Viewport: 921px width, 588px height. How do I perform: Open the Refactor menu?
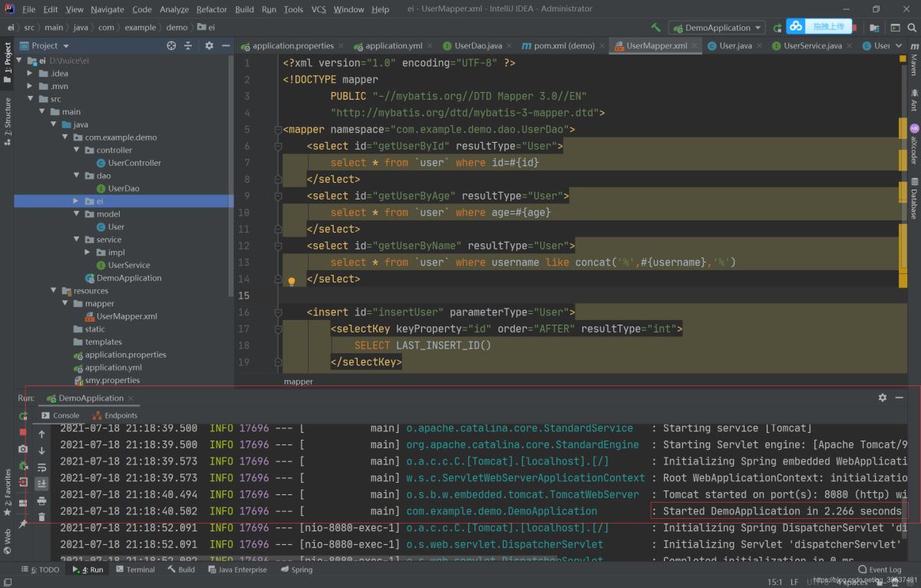tap(211, 9)
